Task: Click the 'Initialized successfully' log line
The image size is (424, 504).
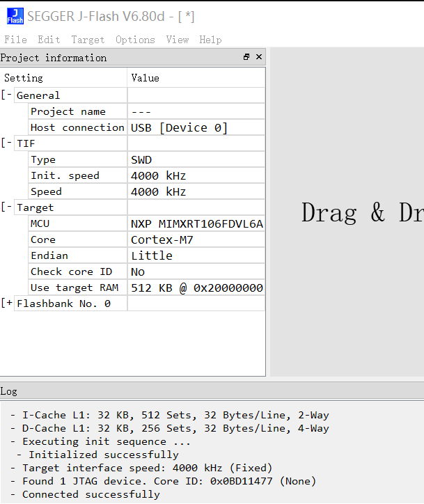Action: point(97,455)
